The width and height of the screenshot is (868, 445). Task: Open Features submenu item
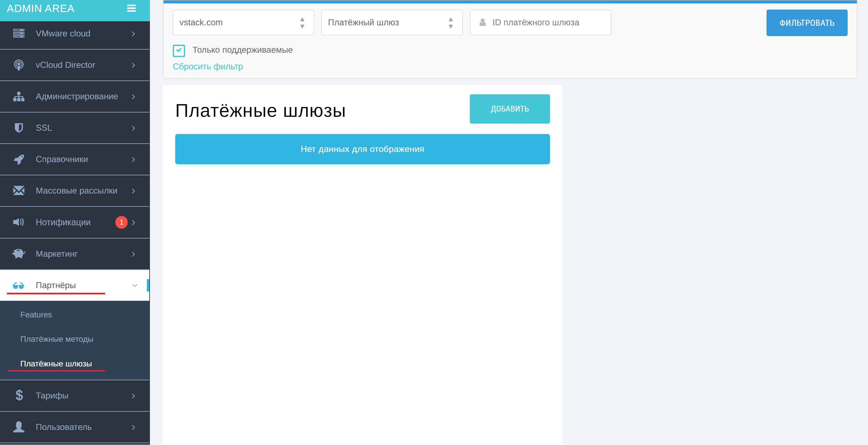click(x=36, y=315)
